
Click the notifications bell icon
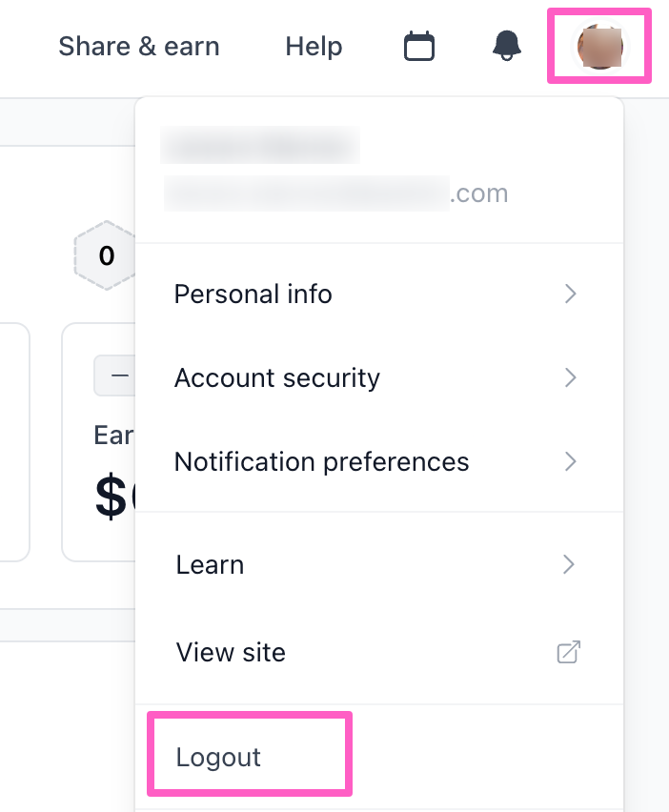coord(507,46)
